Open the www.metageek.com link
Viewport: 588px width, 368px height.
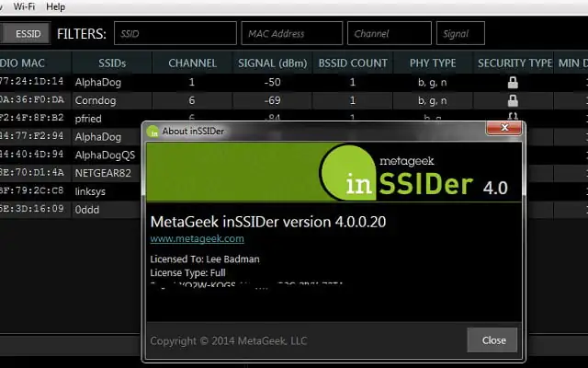[x=197, y=239]
